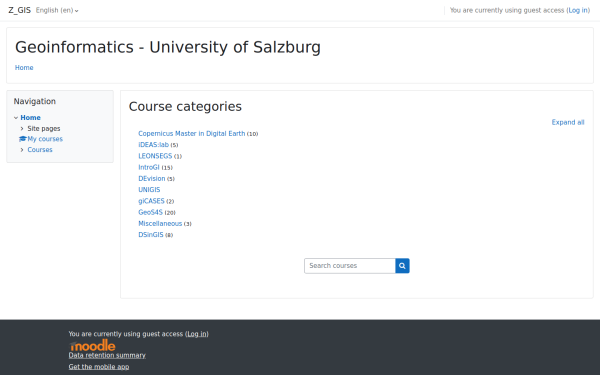Open Data retention summary link
Viewport: 600px width, 375px height.
click(107, 355)
